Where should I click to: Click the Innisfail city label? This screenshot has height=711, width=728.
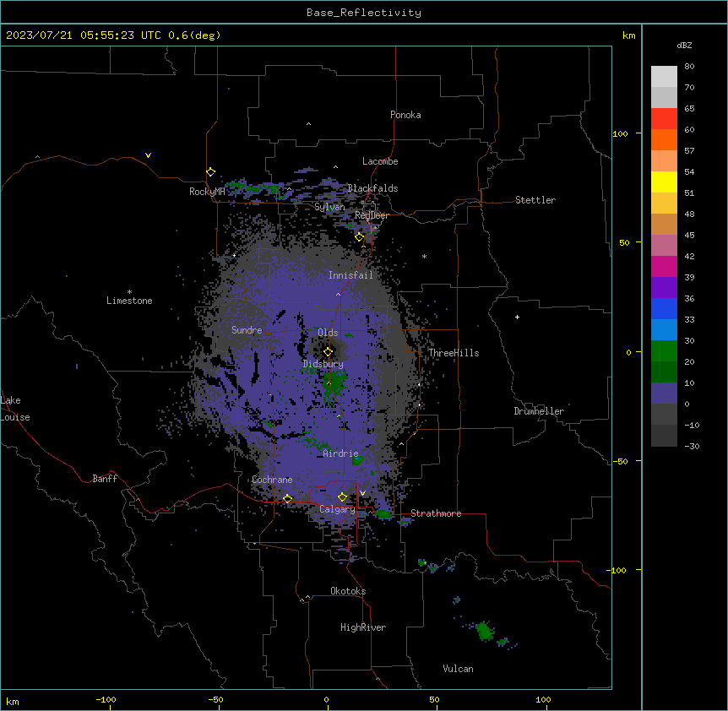[x=350, y=275]
